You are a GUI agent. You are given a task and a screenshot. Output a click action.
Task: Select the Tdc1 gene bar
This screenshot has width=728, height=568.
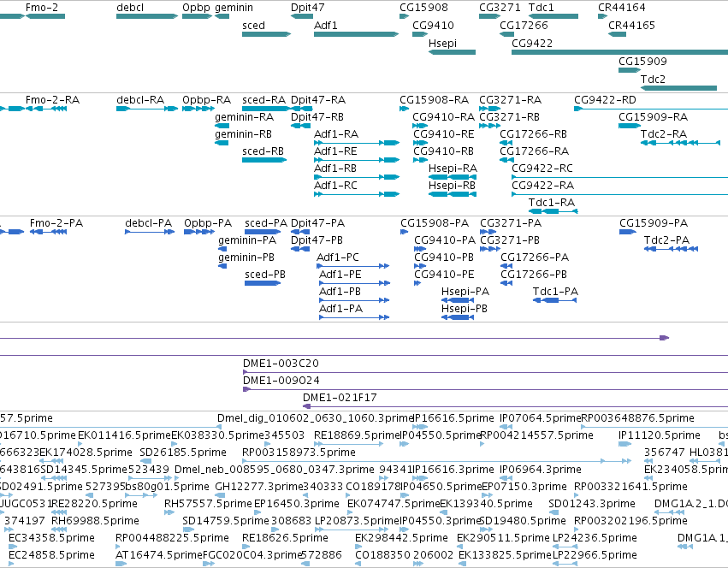coord(553,16)
